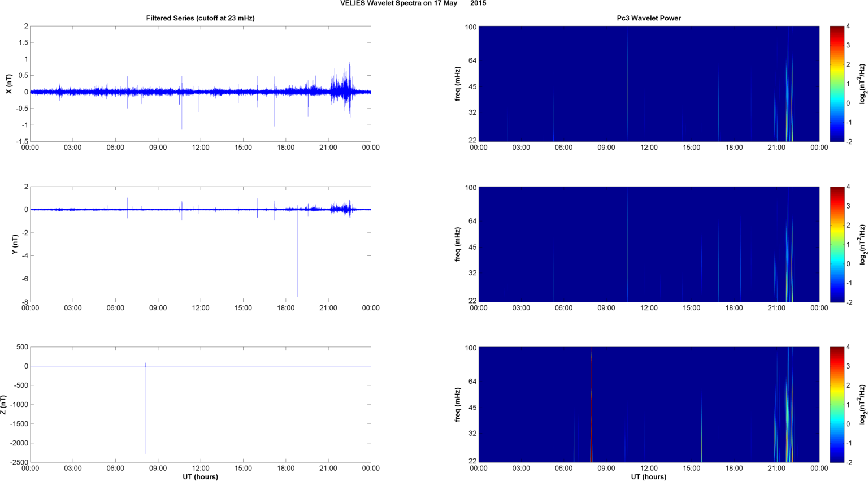Click "UT (hours)" label under the Z time series

tap(200, 477)
